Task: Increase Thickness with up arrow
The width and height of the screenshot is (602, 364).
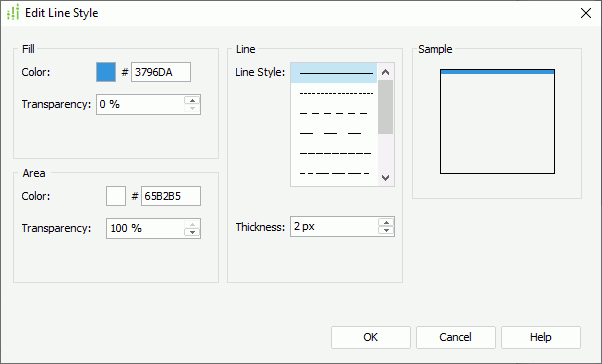Action: 386,222
